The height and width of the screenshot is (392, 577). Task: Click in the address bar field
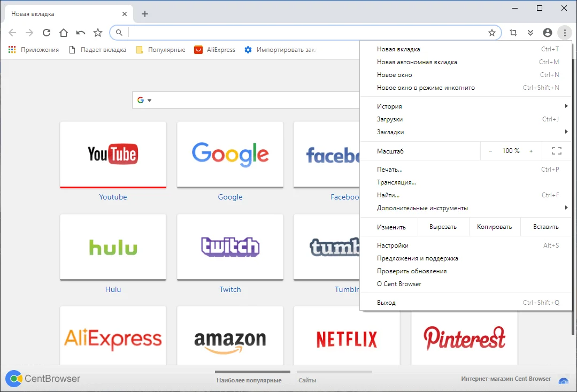tap(305, 33)
